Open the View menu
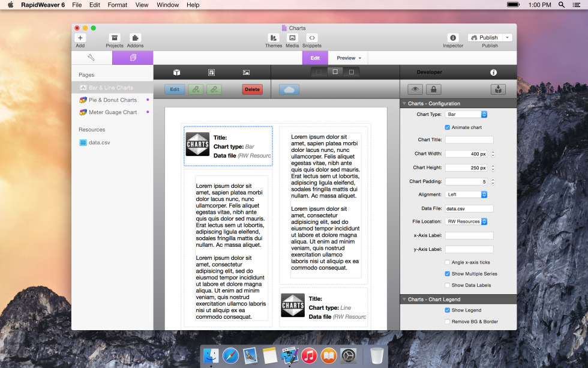This screenshot has height=368, width=588. point(142,5)
